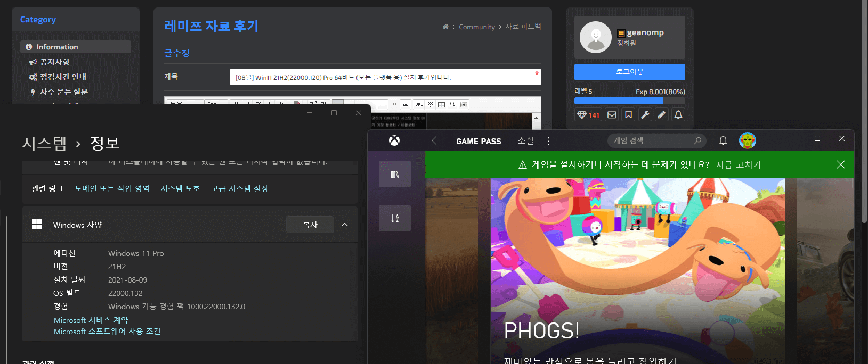The width and height of the screenshot is (868, 364).
Task: Click the 로그아웃 button
Action: pyautogui.click(x=630, y=72)
